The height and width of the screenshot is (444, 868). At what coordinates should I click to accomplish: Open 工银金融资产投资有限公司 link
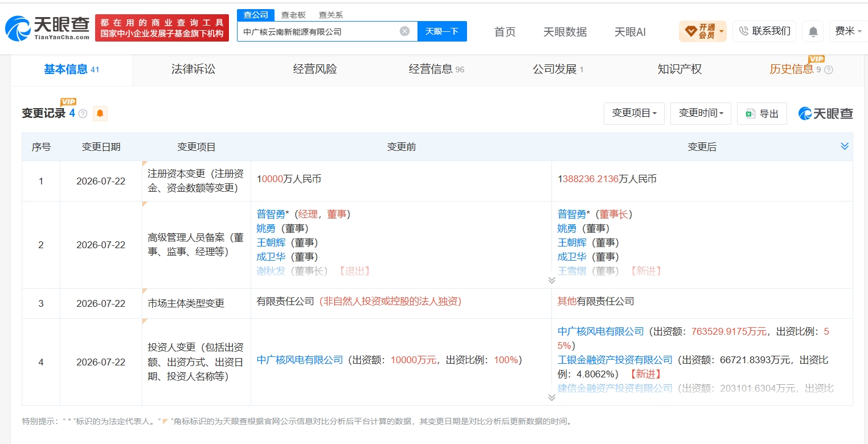coord(615,360)
